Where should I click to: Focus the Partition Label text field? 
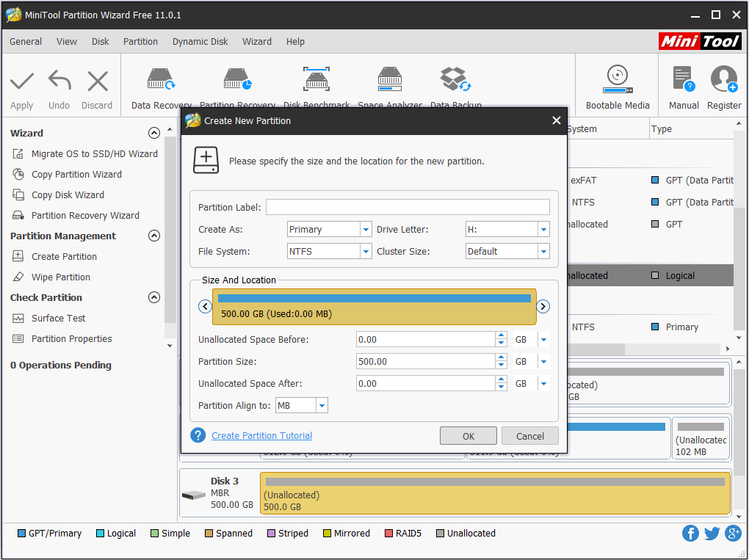click(408, 208)
